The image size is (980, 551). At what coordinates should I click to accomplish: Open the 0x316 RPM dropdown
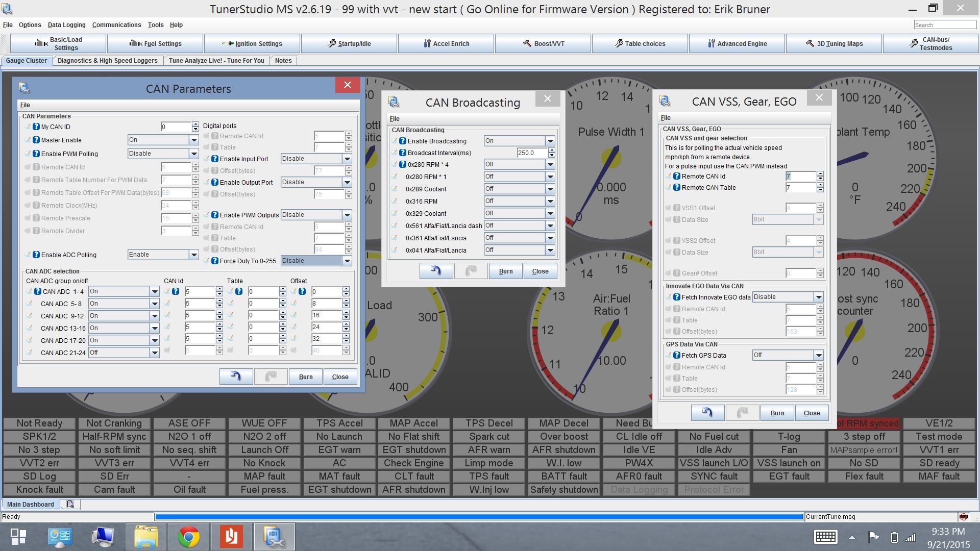[550, 201]
